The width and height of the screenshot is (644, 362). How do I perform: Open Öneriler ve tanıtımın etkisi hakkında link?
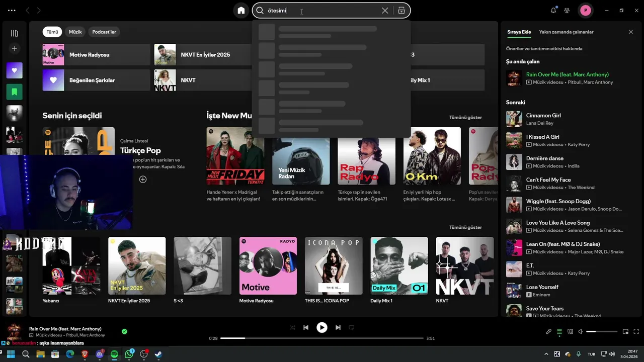544,49
